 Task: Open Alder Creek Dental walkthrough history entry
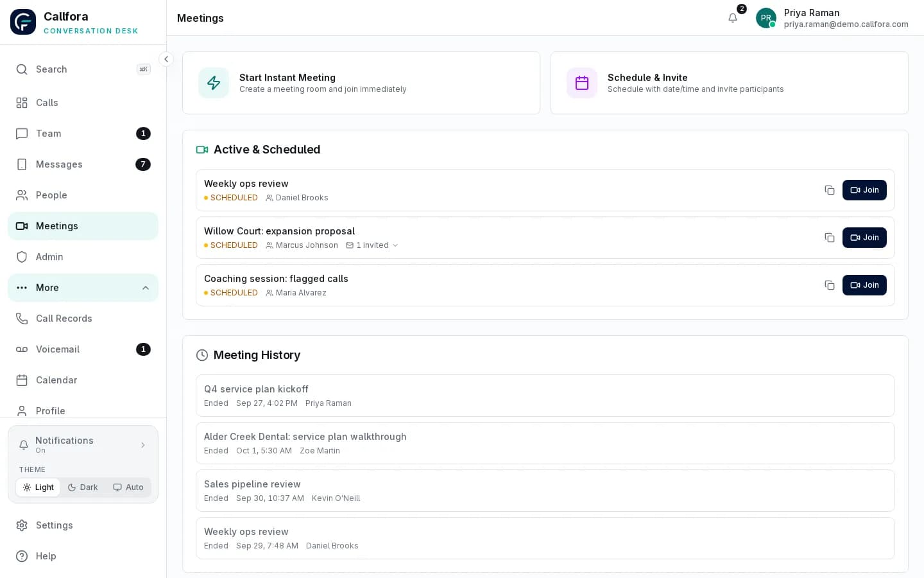545,443
